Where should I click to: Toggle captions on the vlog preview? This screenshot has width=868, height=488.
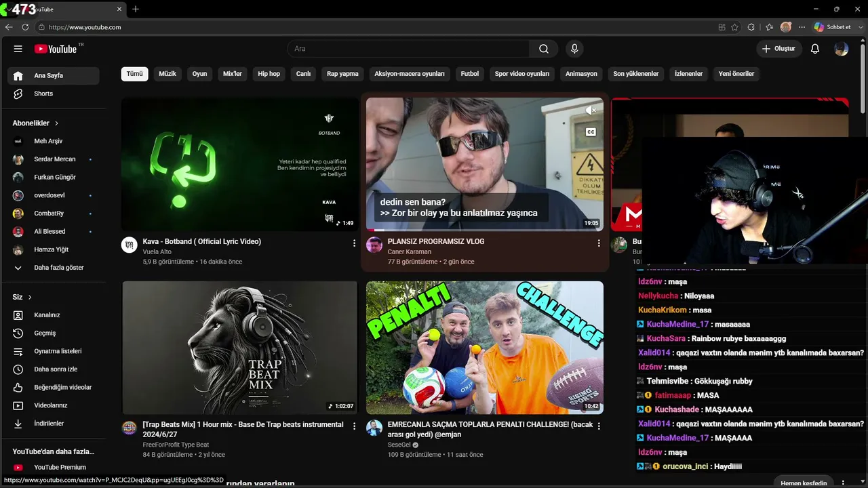pyautogui.click(x=591, y=132)
